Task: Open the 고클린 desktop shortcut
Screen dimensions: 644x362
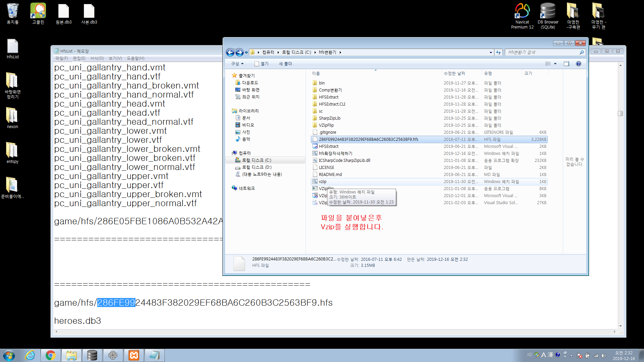Action: [38, 13]
